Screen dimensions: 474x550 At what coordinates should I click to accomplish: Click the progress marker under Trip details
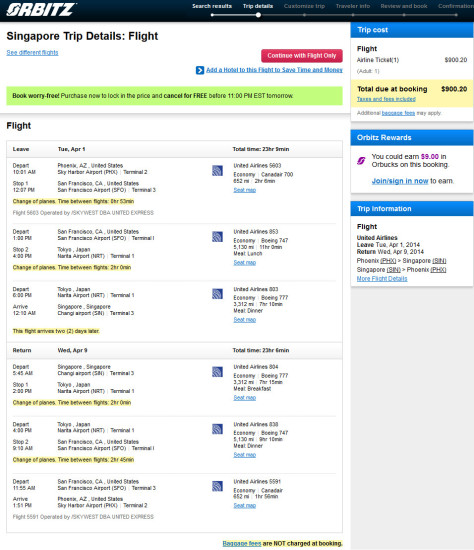pyautogui.click(x=258, y=15)
